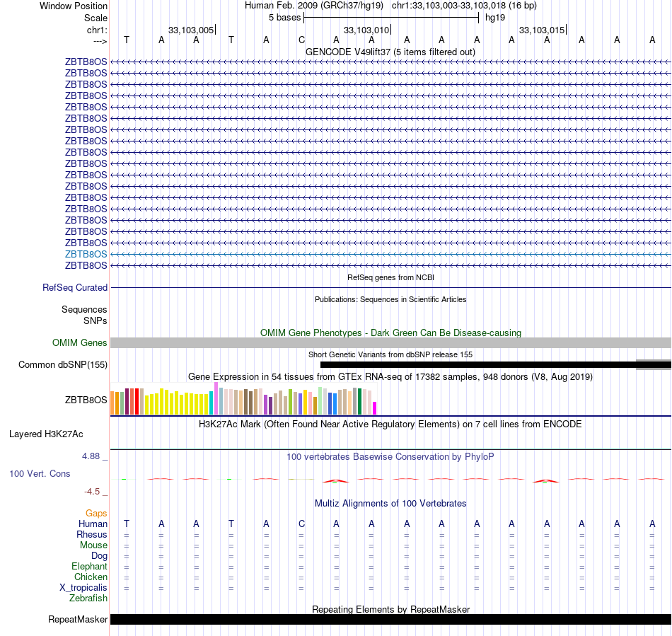This screenshot has width=672, height=636.
Task: Click the 5 bases scale bar
Action: click(x=391, y=18)
